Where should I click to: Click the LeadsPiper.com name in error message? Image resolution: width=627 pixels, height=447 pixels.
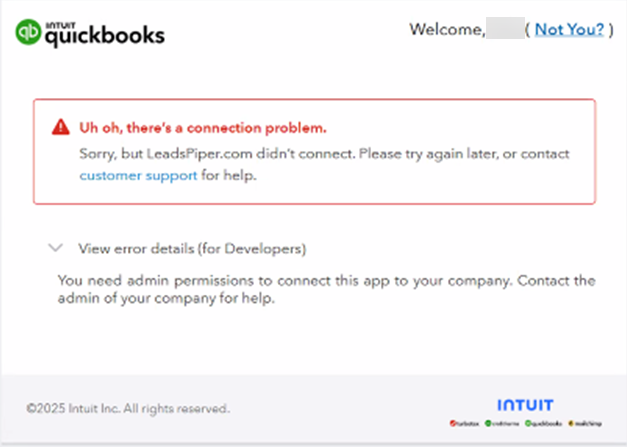coord(199,154)
